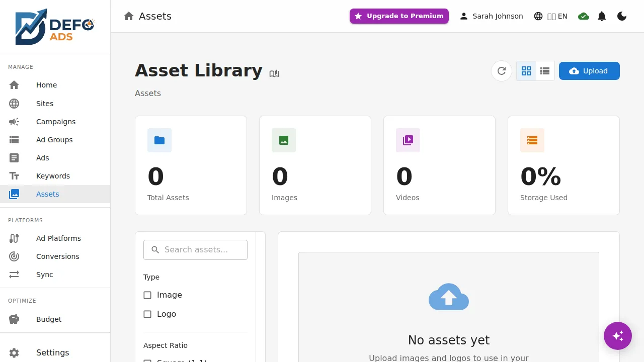Click the No assets yet heading
This screenshot has height=362, width=644.
pyautogui.click(x=449, y=340)
